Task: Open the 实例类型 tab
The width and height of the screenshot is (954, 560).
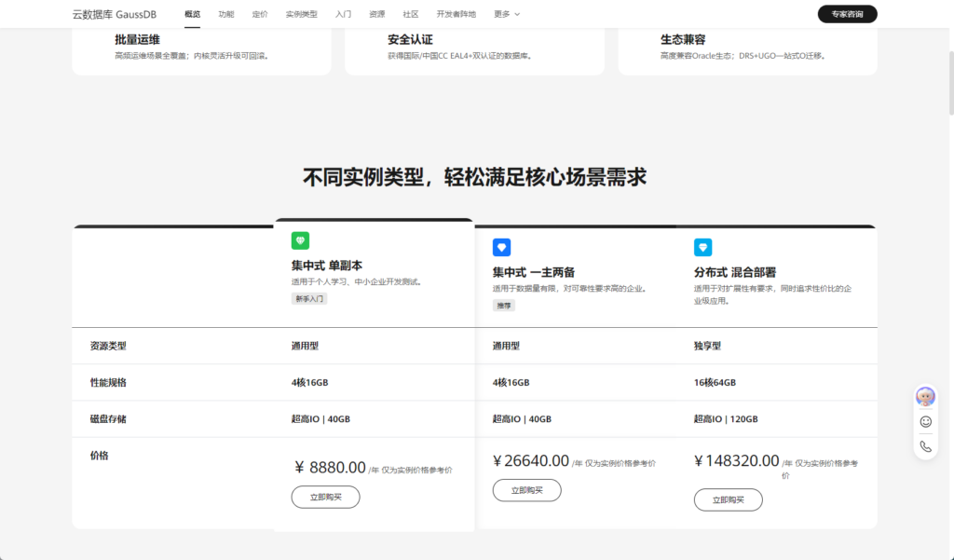Action: click(x=302, y=14)
